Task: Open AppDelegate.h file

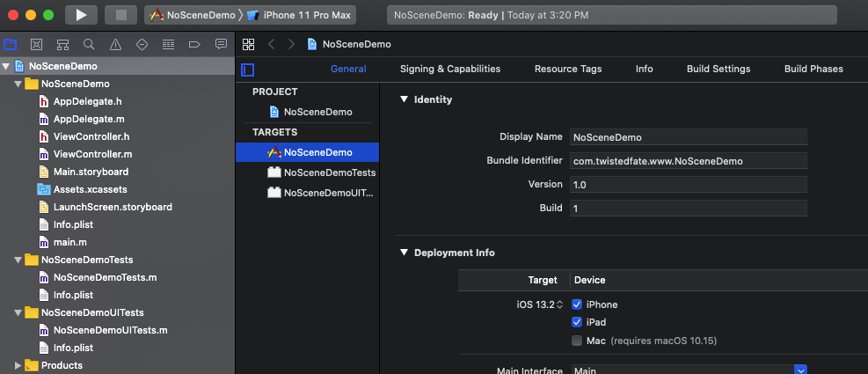Action: click(x=88, y=101)
